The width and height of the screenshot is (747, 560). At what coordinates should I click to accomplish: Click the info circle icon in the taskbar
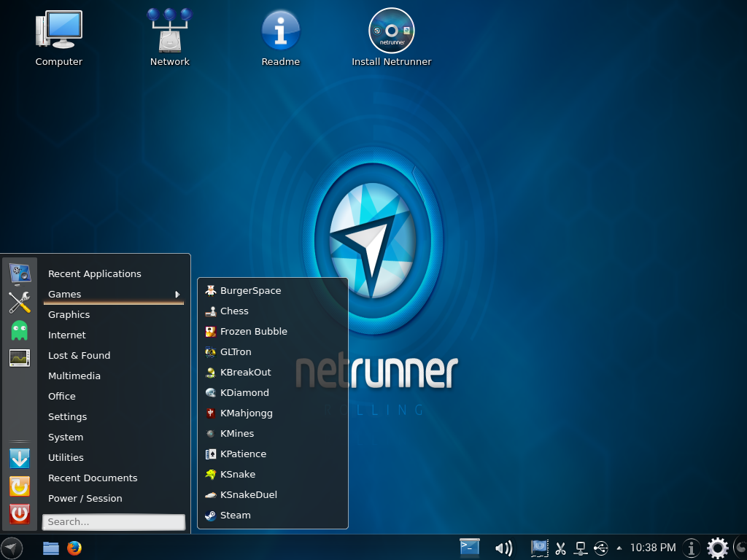[692, 548]
